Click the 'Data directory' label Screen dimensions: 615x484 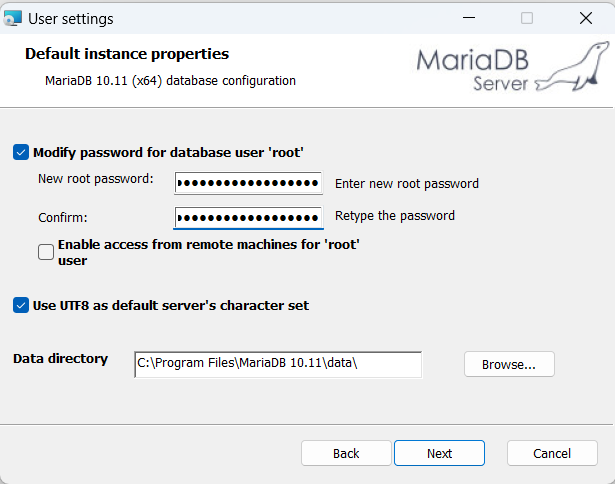pyautogui.click(x=60, y=358)
